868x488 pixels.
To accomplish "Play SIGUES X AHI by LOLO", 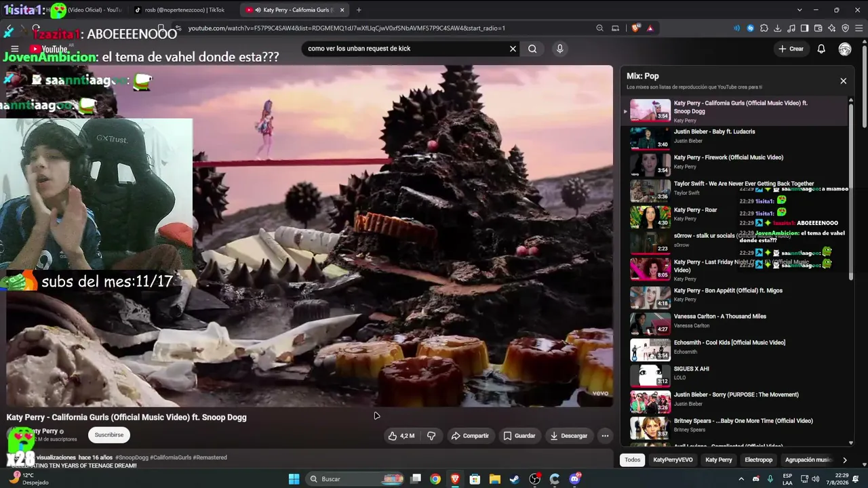I will tap(736, 374).
